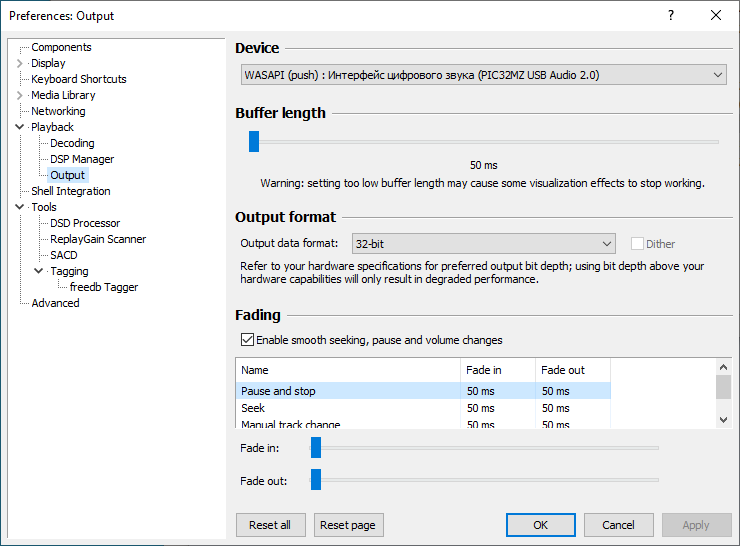
Task: Click the Fade in slider handle
Action: point(315,447)
